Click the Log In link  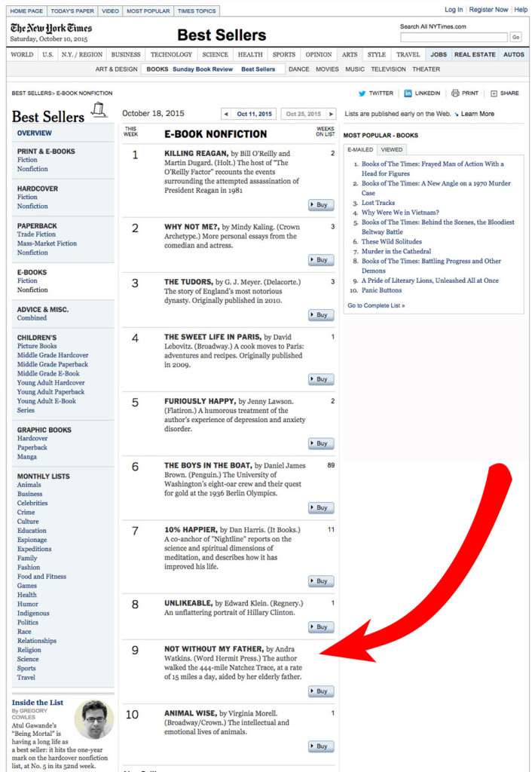(454, 10)
